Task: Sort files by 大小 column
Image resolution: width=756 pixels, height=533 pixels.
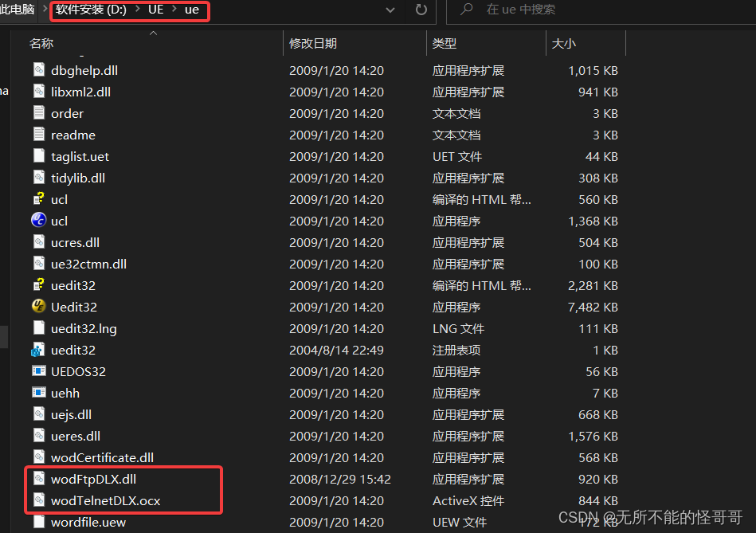Action: click(564, 43)
